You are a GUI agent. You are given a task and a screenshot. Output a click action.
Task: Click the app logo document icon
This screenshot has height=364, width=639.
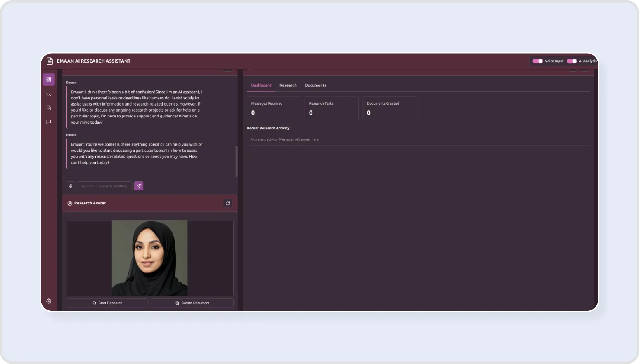[x=50, y=61]
